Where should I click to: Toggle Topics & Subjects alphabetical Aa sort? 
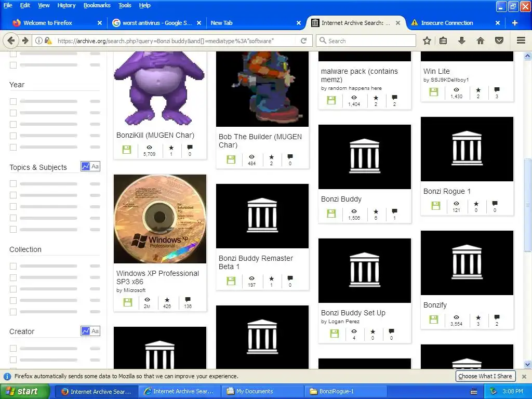click(96, 166)
